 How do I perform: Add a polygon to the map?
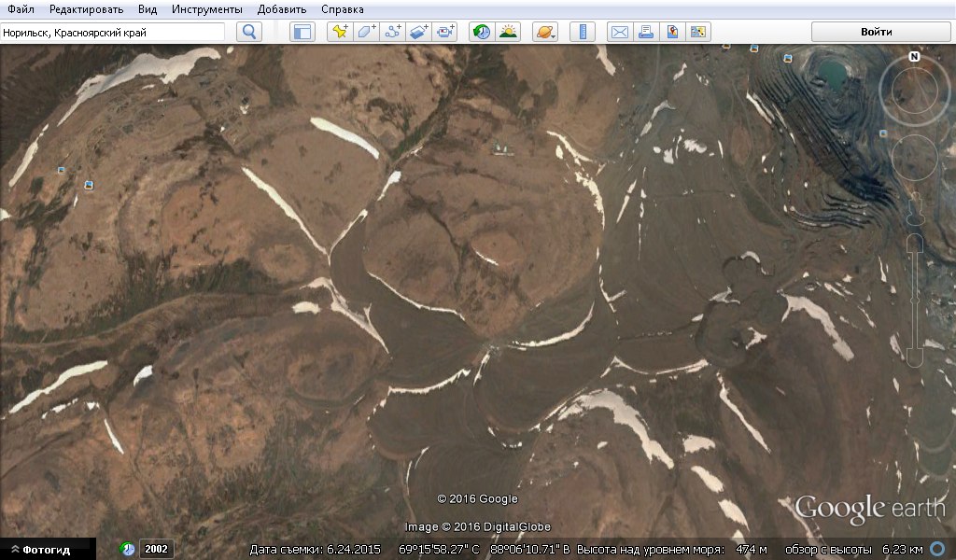click(x=366, y=32)
